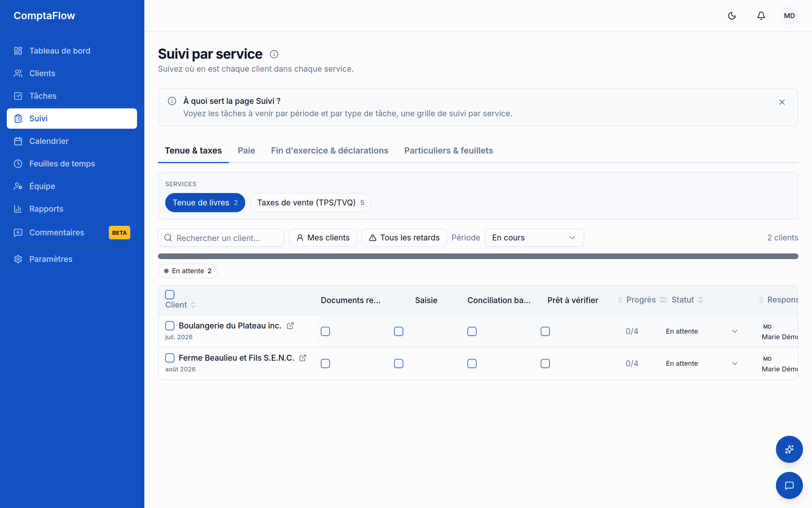Sort by Client column
This screenshot has width=812, height=508.
coord(180,305)
